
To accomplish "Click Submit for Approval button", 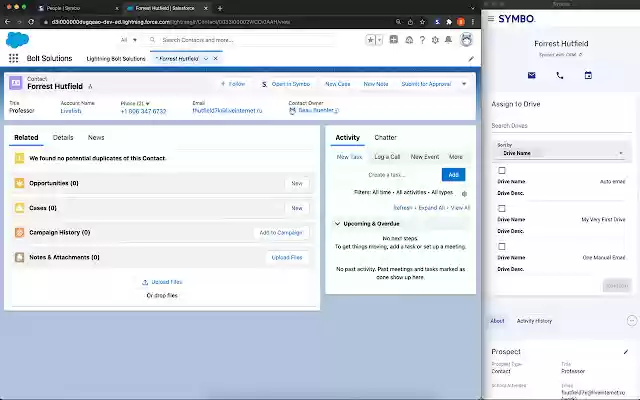I will pos(426,84).
